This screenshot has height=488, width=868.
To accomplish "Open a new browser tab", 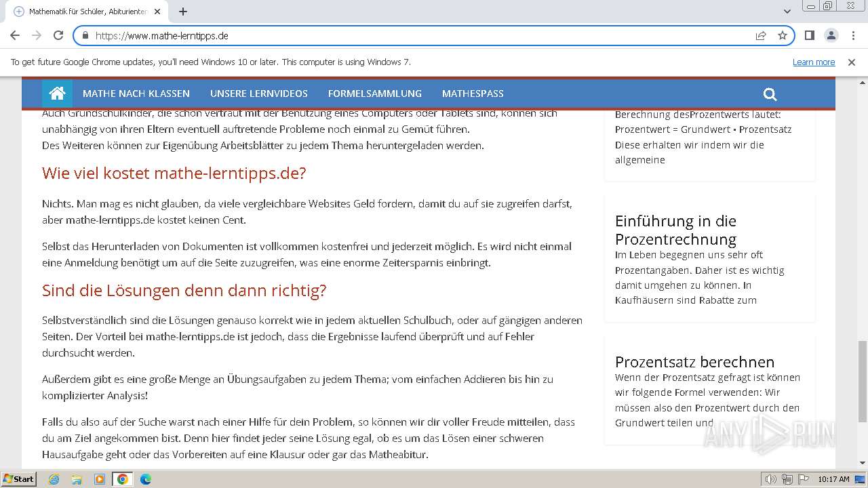I will 183,12.
